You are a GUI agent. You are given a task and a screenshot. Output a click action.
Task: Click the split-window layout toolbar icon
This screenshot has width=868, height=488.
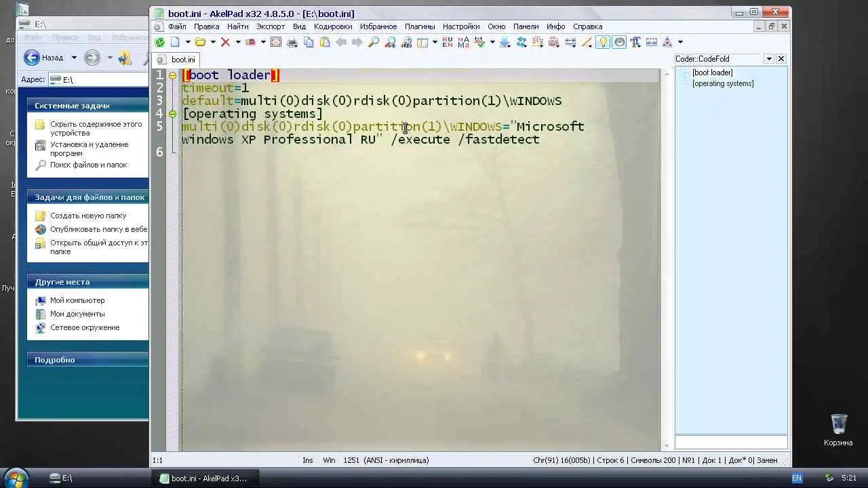[x=422, y=42]
